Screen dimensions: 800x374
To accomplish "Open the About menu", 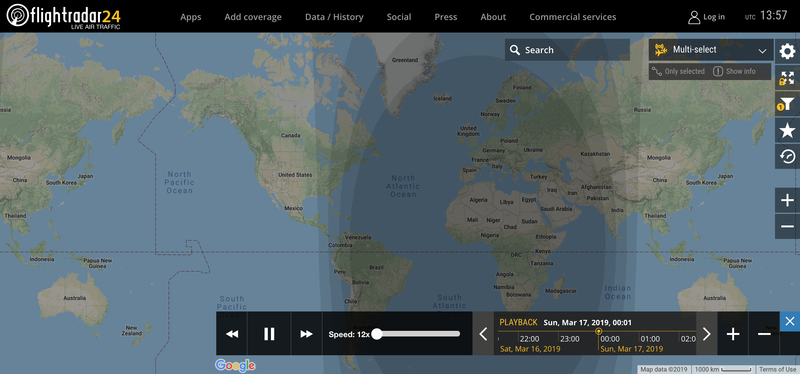I will point(493,17).
